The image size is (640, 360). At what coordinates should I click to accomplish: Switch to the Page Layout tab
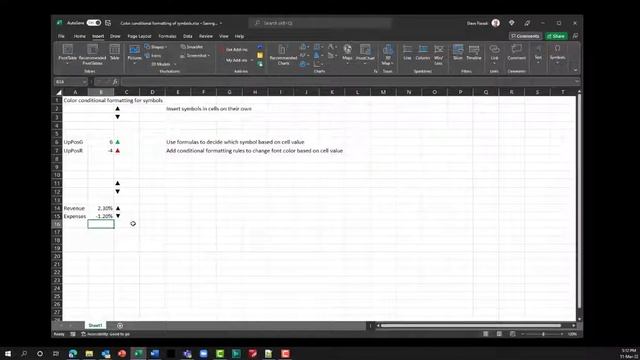tap(139, 36)
